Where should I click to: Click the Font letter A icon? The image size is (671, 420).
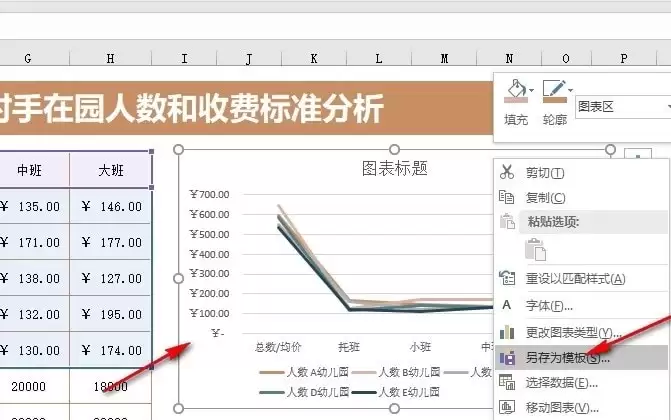(507, 305)
